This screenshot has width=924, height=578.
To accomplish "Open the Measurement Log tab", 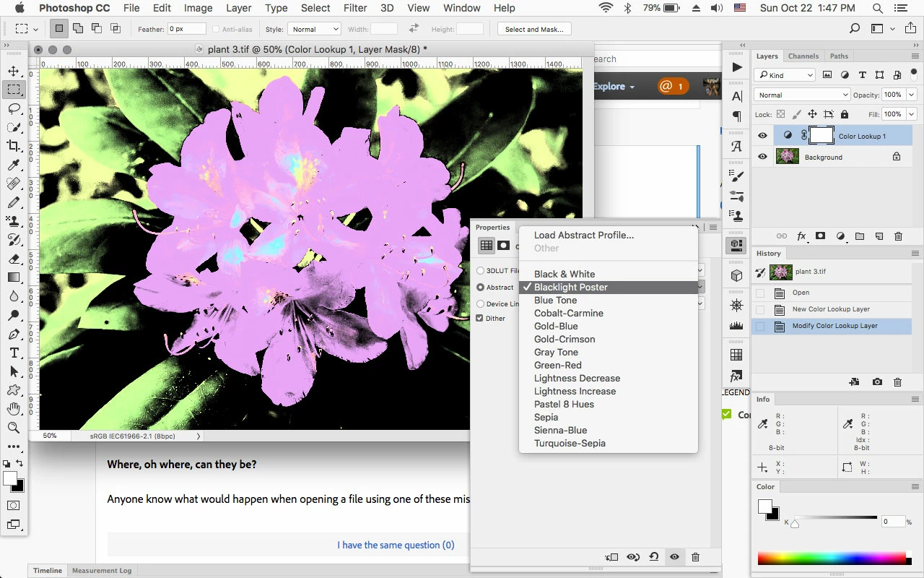I will [102, 571].
